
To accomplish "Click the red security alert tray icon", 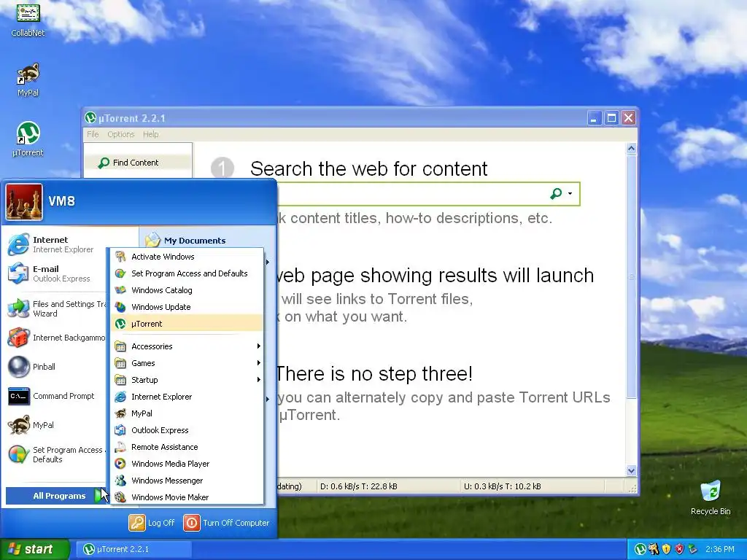I will (x=679, y=549).
